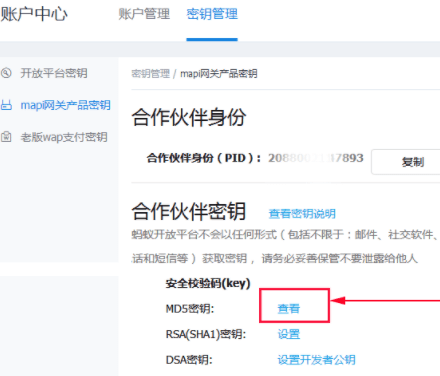Viewport: 440px width, 376px height.
Task: Click the MD5密钥 label
Action: pyautogui.click(x=190, y=309)
